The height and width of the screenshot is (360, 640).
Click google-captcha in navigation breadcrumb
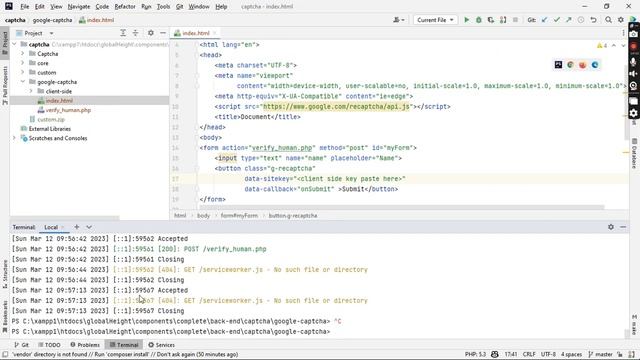click(52, 20)
